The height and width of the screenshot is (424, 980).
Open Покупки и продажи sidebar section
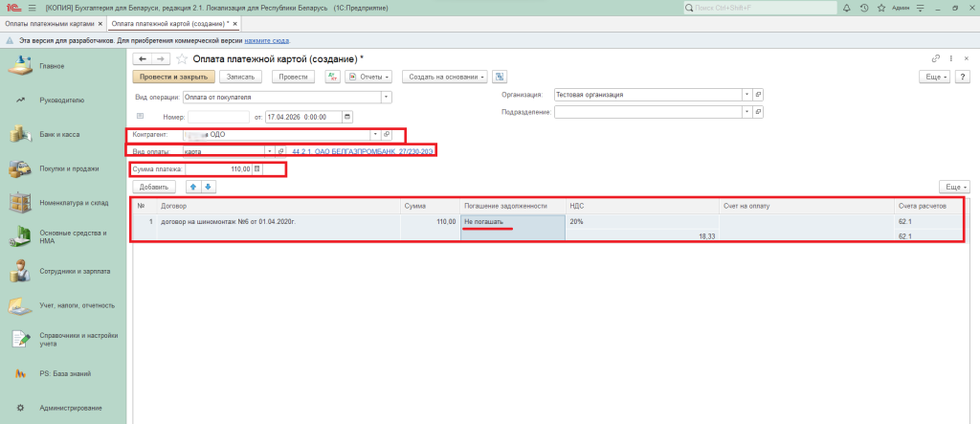[69, 168]
